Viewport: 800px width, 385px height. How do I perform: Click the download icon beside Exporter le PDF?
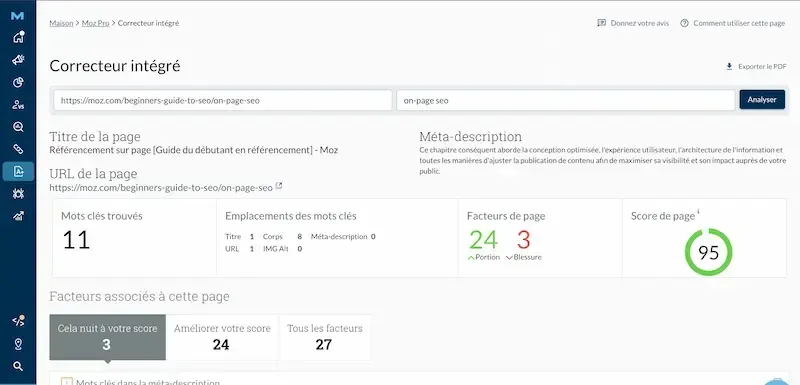click(730, 66)
